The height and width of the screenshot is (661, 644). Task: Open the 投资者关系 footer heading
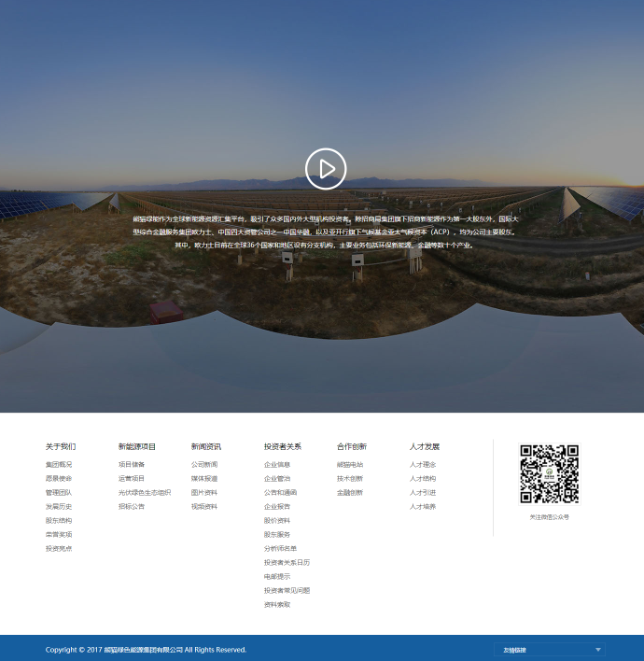pos(282,446)
